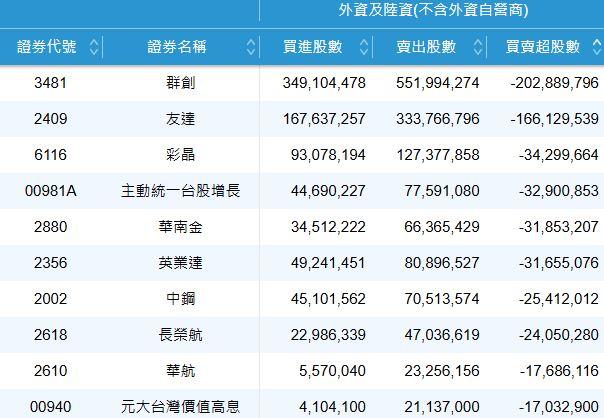
Task: Click buy volume 5,570,040
Action: click(332, 371)
